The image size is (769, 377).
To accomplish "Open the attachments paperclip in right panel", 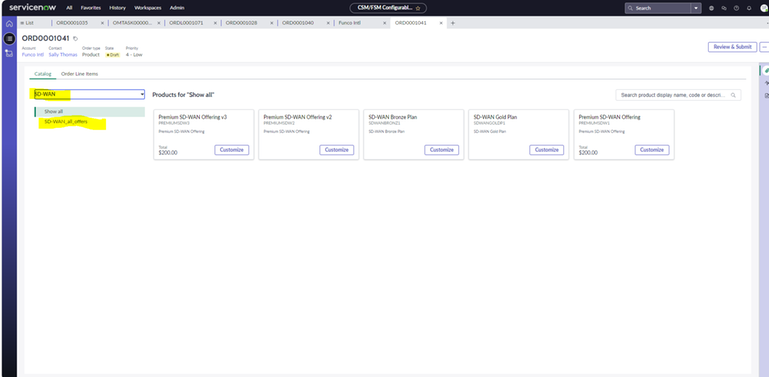I will point(766,71).
